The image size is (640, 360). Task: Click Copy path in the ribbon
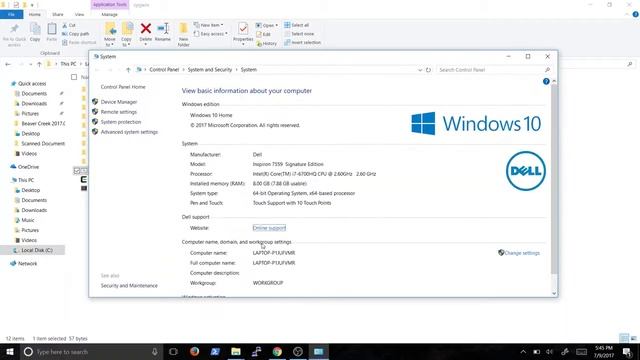pyautogui.click(x=76, y=34)
